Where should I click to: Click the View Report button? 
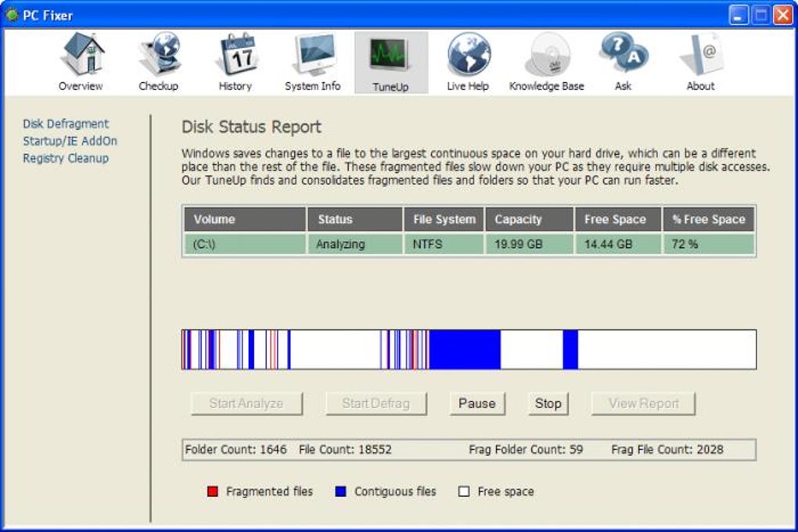click(x=643, y=404)
